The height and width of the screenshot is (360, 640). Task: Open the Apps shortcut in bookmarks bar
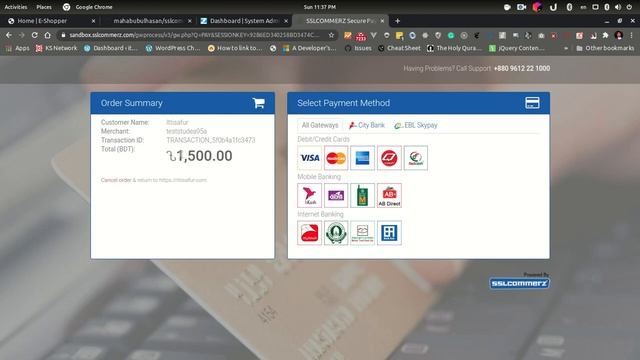pyautogui.click(x=18, y=48)
